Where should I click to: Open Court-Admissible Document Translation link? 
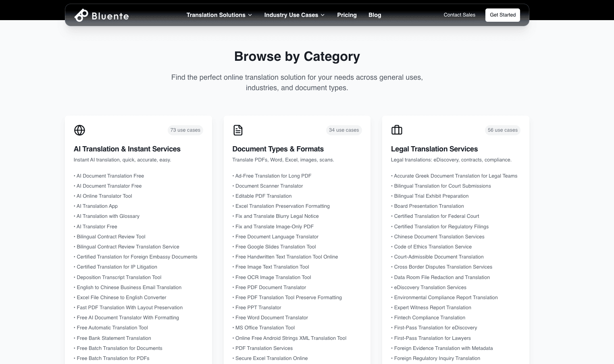(439, 257)
